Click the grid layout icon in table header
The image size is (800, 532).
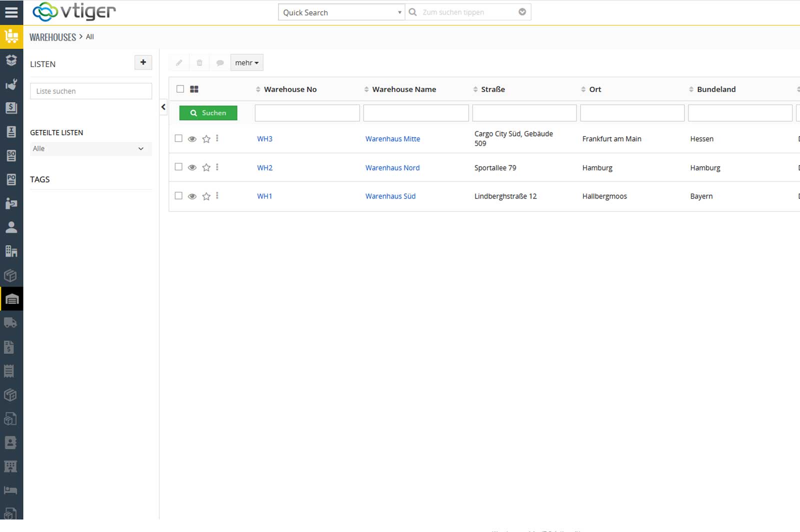pyautogui.click(x=194, y=89)
